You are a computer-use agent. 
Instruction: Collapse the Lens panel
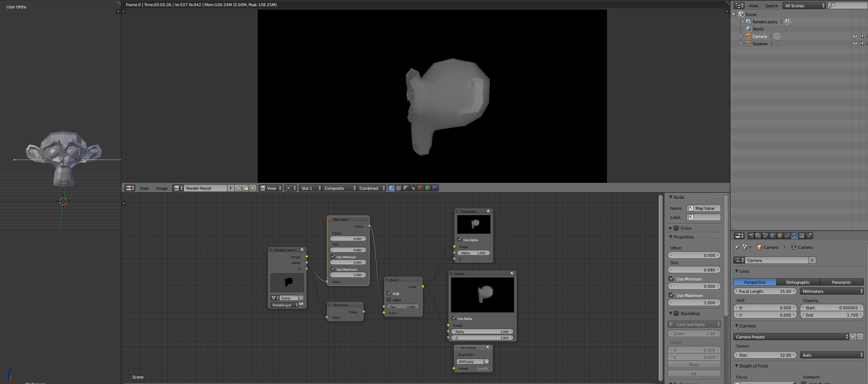tap(737, 271)
